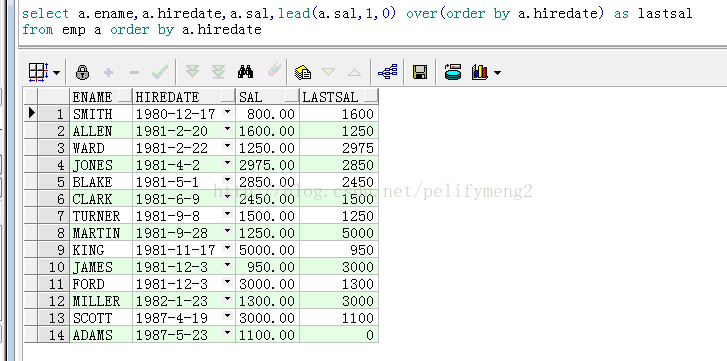Image resolution: width=727 pixels, height=361 pixels.
Task: Click the SCOTT name cell
Action: pos(101,318)
